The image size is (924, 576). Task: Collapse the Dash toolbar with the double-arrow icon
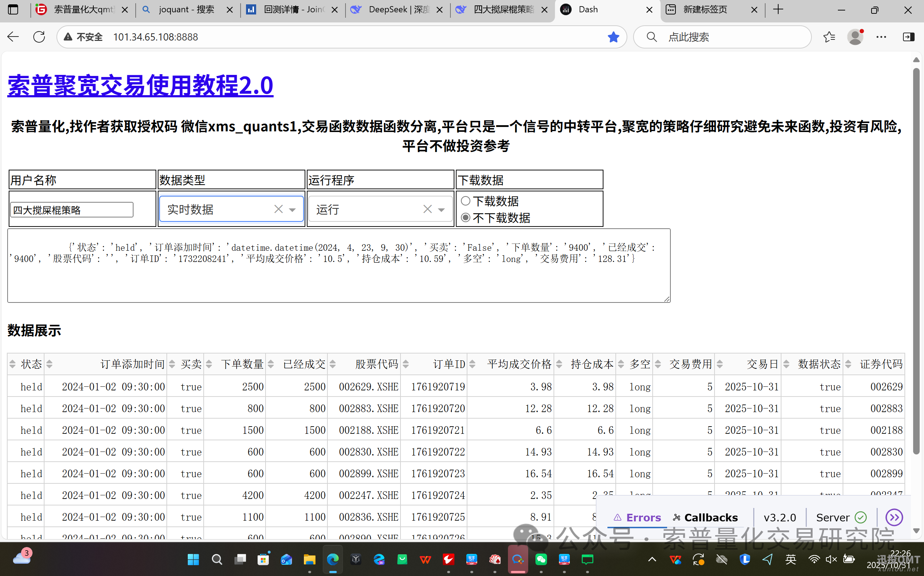[894, 517]
